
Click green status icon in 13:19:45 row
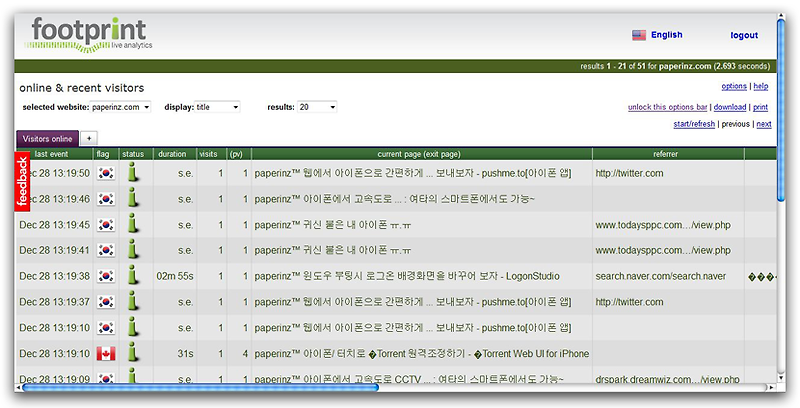(x=133, y=224)
